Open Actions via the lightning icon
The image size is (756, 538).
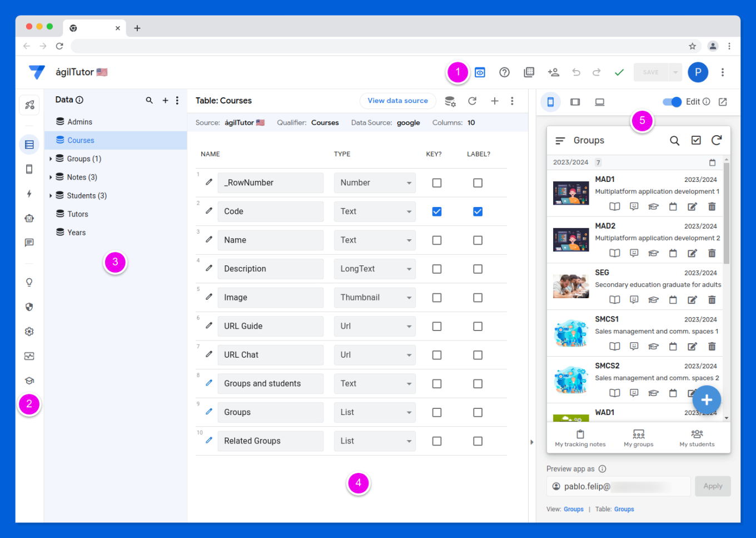tap(29, 194)
